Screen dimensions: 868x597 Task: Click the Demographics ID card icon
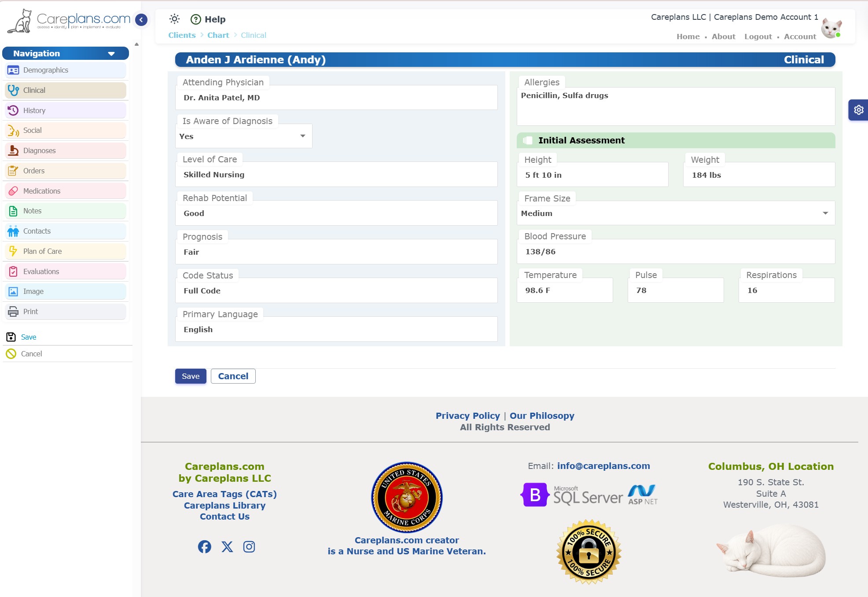click(x=13, y=70)
